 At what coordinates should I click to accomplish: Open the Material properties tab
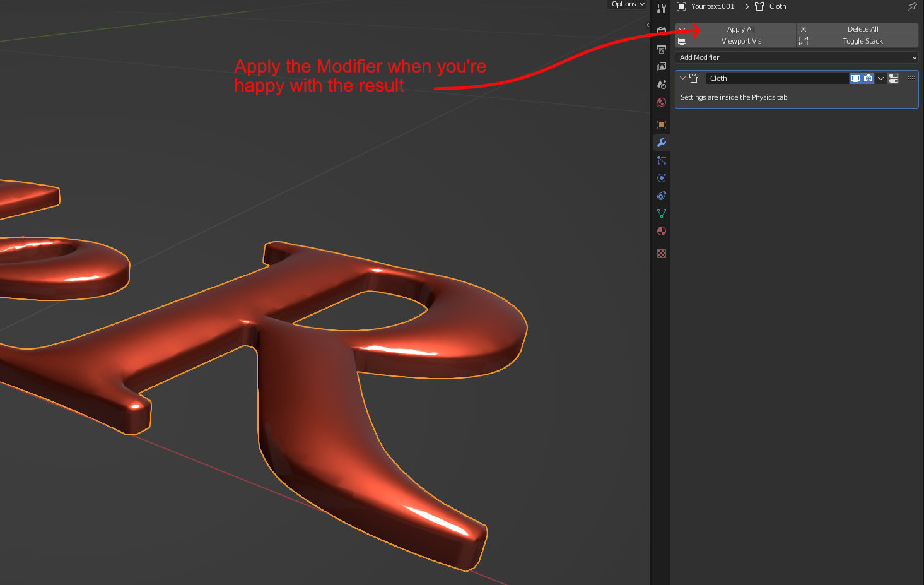pyautogui.click(x=661, y=231)
